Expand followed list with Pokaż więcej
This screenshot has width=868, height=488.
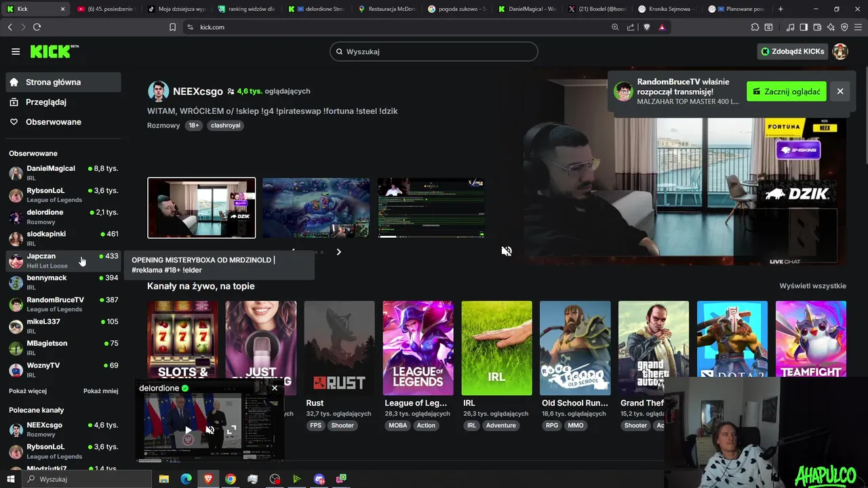click(28, 391)
